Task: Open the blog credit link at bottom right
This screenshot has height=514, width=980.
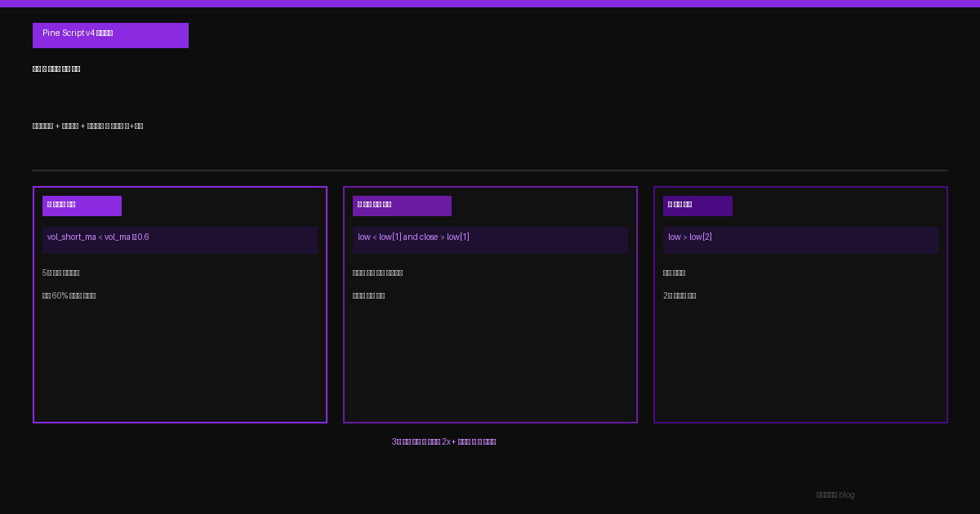Action: tap(835, 495)
